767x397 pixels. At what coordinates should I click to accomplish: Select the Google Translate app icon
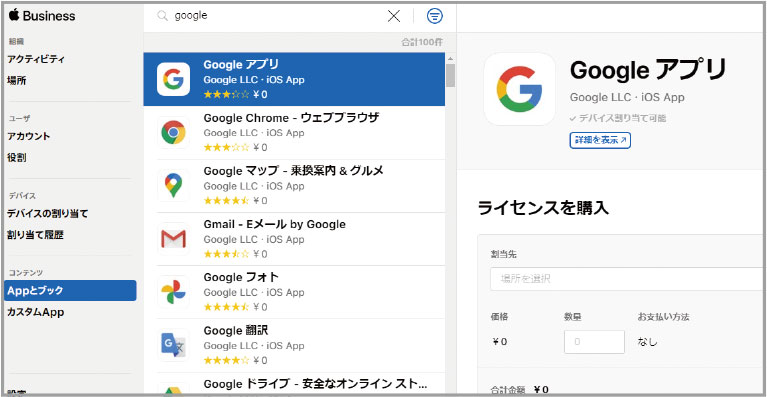[x=173, y=345]
